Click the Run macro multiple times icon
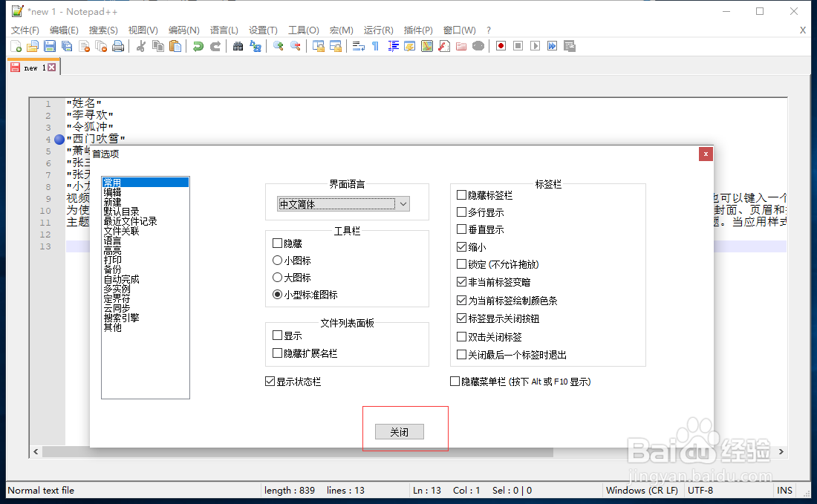 553,46
